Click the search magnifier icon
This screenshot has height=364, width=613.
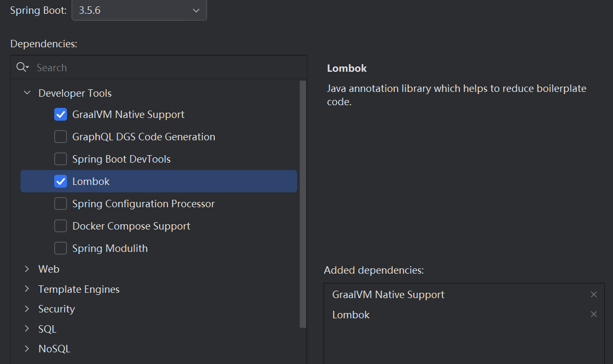pos(22,67)
